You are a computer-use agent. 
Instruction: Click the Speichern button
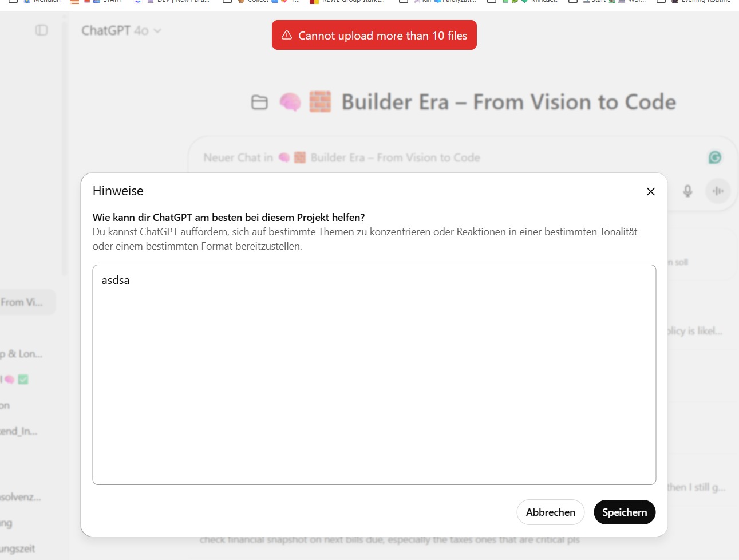tap(625, 512)
